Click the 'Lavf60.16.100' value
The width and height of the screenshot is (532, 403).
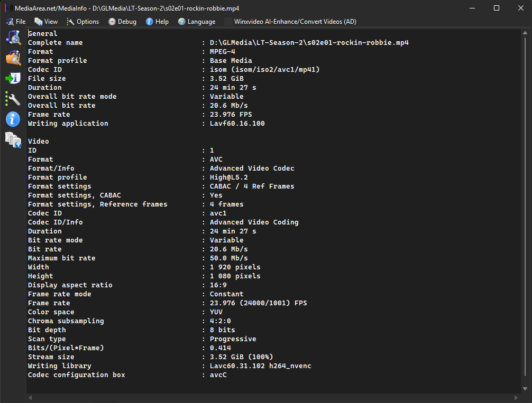click(x=237, y=124)
